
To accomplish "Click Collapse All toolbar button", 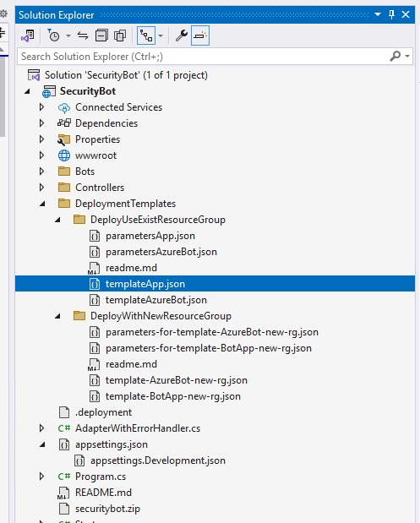I will pyautogui.click(x=101, y=35).
